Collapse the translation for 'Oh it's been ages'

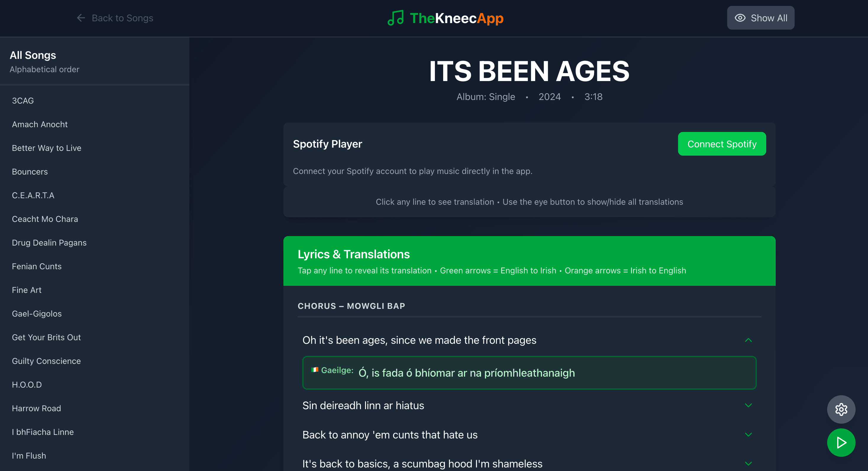click(748, 340)
